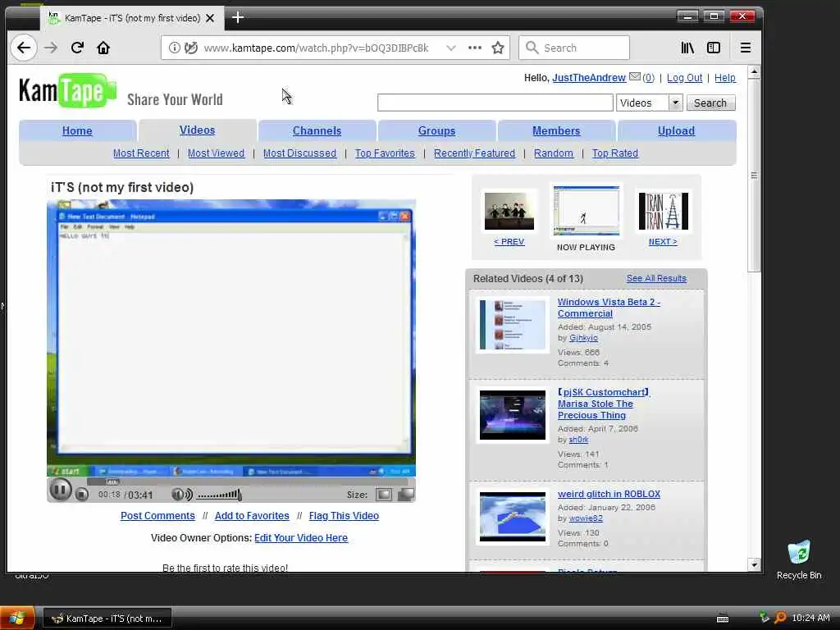Open Most Discussed videos
The height and width of the screenshot is (630, 840).
(x=299, y=153)
